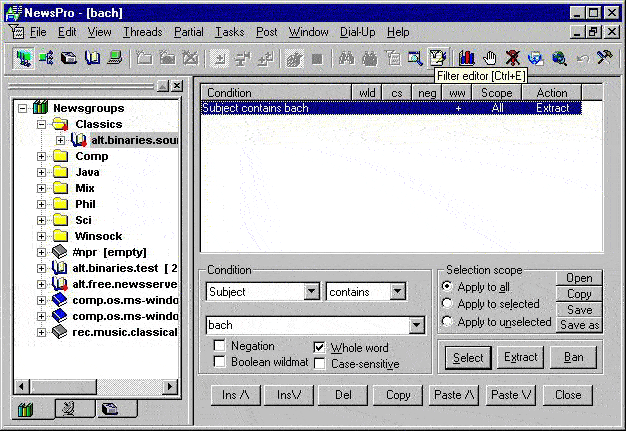Open the Subject field dropdown
626x431 pixels.
pyautogui.click(x=311, y=292)
